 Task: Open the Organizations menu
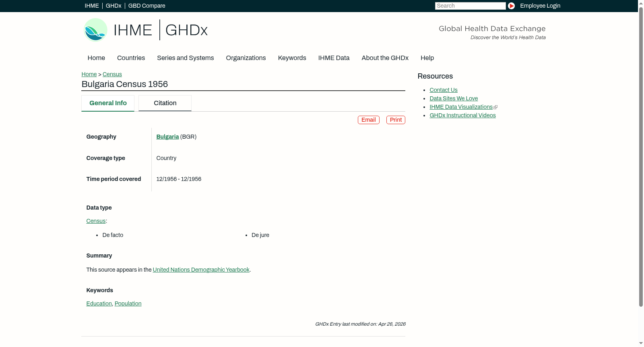point(246,58)
